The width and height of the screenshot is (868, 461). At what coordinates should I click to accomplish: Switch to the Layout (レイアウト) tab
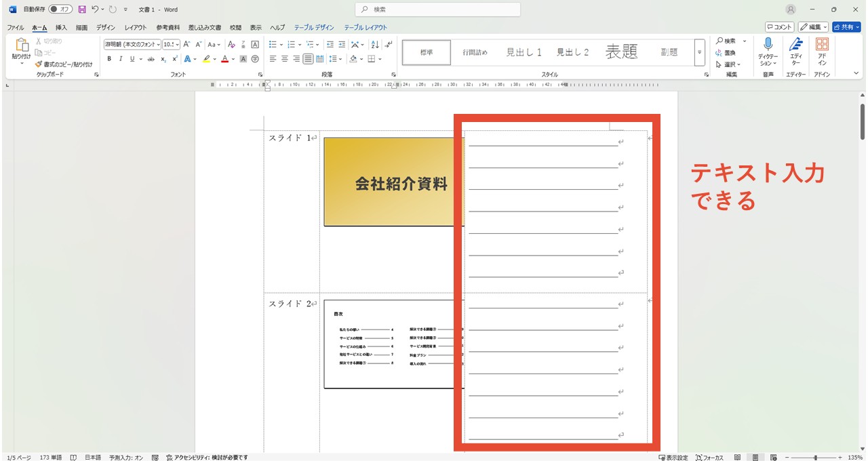[x=136, y=28]
